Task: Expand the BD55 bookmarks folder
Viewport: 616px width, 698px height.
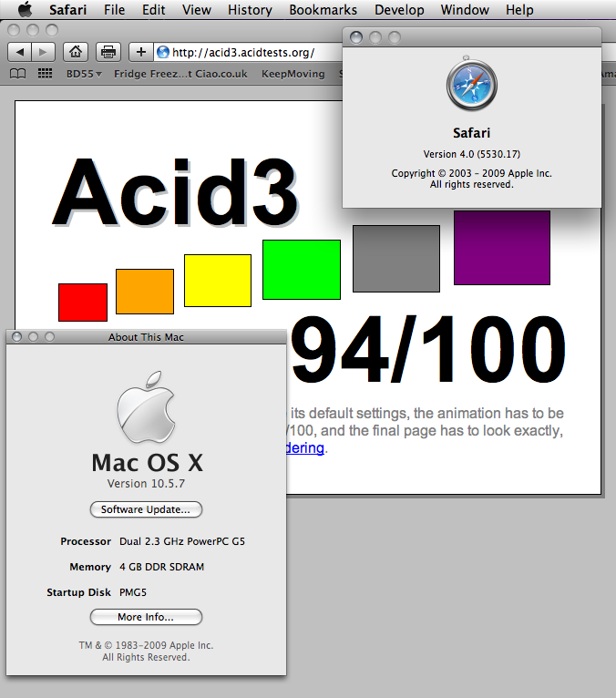Action: [84, 74]
